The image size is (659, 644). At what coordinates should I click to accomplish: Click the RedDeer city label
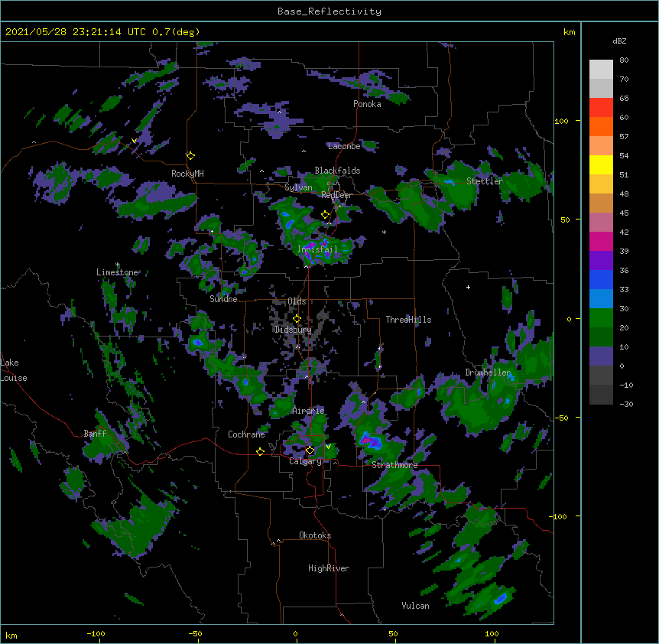coord(336,195)
